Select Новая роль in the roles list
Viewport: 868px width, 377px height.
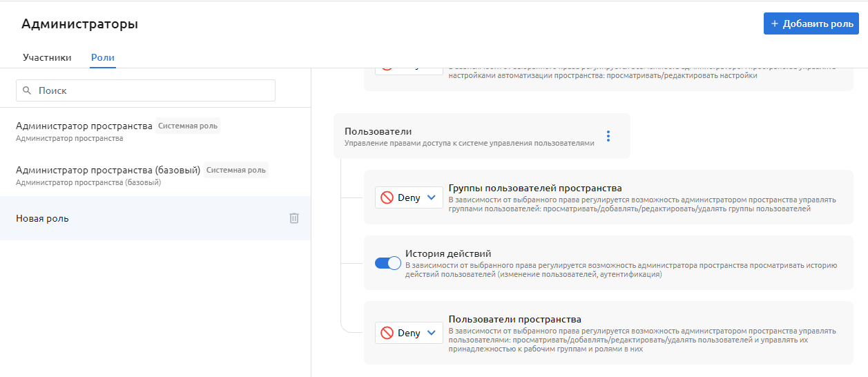coord(42,218)
